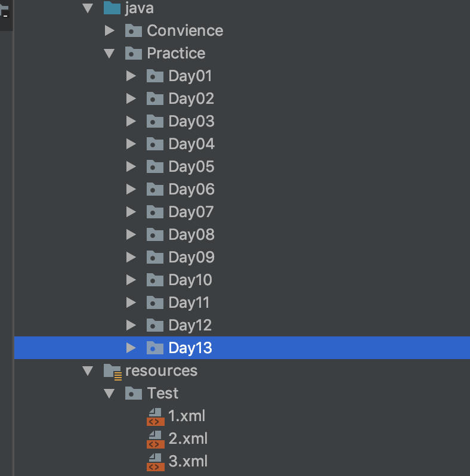Image resolution: width=470 pixels, height=476 pixels.
Task: Select the Day05 package label
Action: [x=191, y=166]
